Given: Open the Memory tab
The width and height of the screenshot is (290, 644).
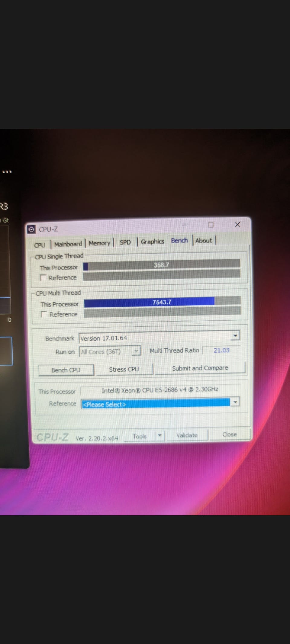Looking at the screenshot, I should (x=99, y=243).
